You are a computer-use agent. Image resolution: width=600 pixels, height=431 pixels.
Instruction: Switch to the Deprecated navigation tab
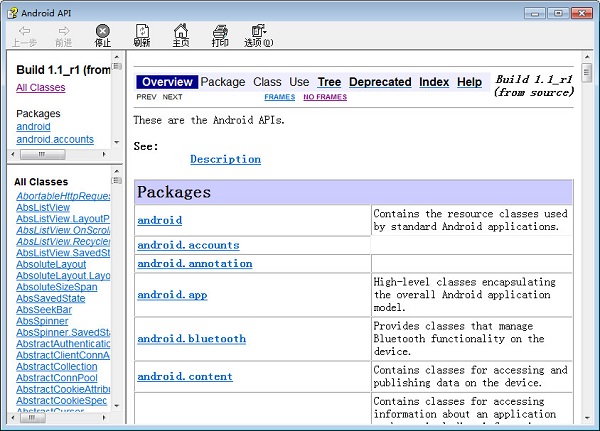[x=380, y=82]
